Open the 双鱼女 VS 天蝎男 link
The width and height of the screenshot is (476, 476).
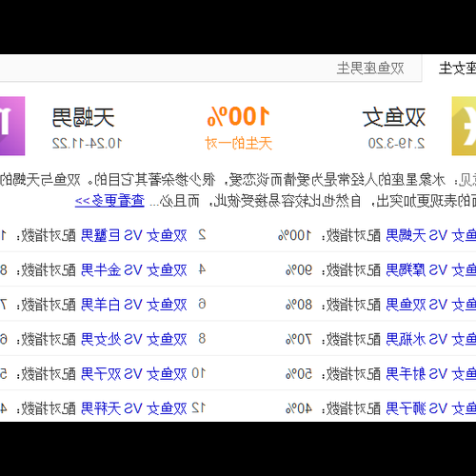tap(431, 235)
